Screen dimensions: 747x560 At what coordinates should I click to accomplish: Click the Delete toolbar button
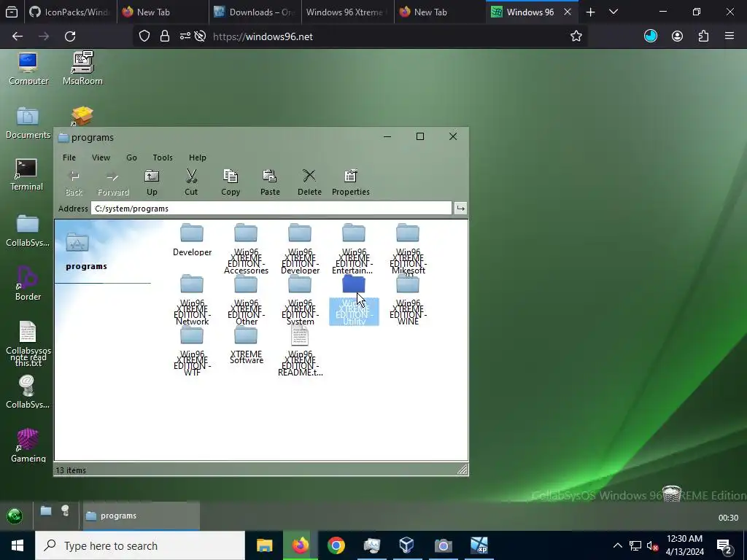pyautogui.click(x=309, y=182)
